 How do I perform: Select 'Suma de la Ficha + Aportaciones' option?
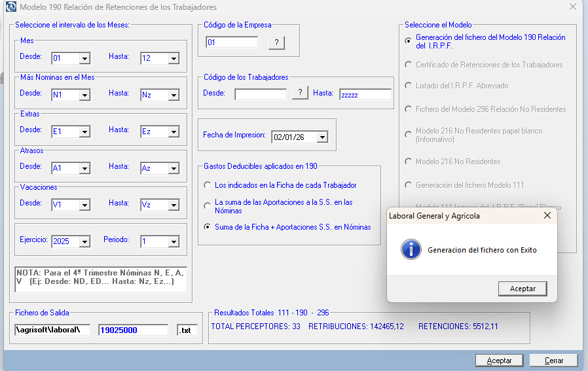pos(208,227)
